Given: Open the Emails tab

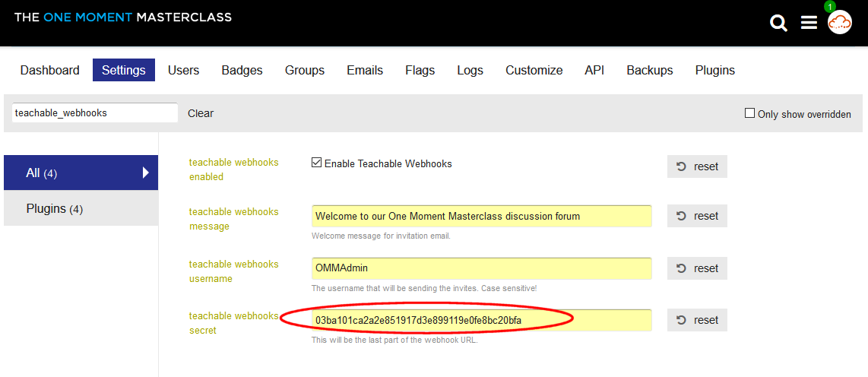Looking at the screenshot, I should [365, 70].
